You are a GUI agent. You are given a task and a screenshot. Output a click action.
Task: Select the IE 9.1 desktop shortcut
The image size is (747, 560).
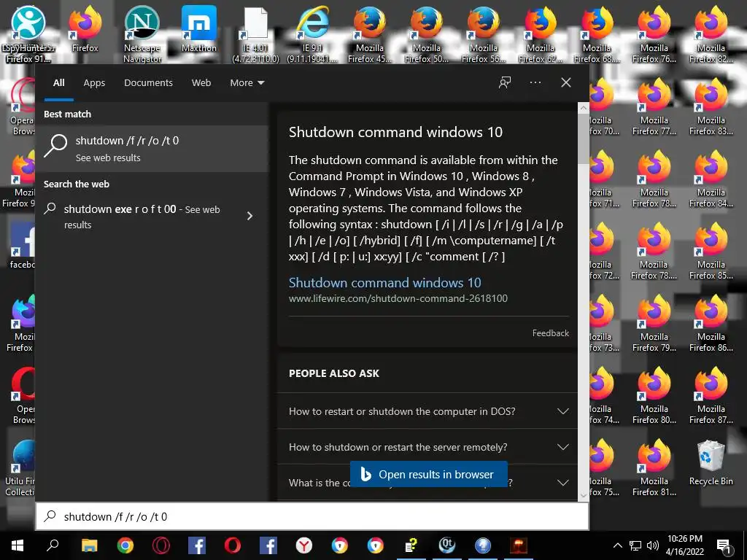(312, 35)
